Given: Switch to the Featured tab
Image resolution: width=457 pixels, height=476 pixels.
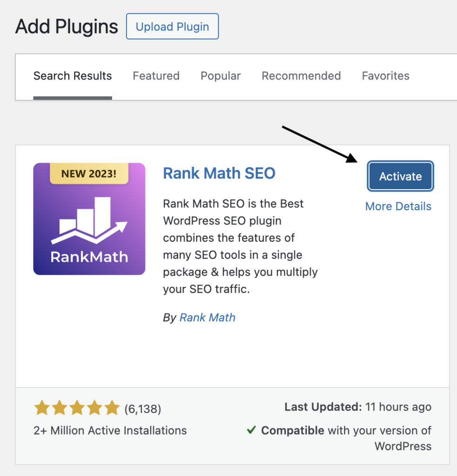Looking at the screenshot, I should pos(156,76).
